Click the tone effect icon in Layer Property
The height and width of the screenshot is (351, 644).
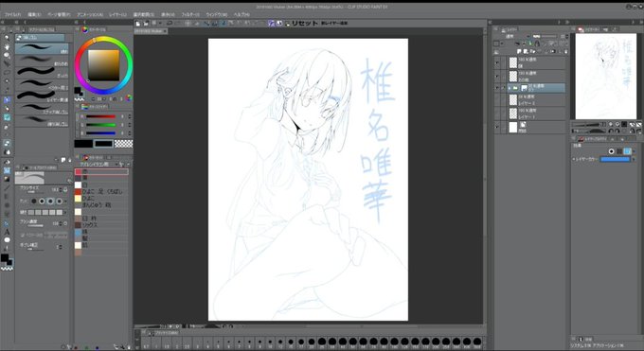coord(619,151)
